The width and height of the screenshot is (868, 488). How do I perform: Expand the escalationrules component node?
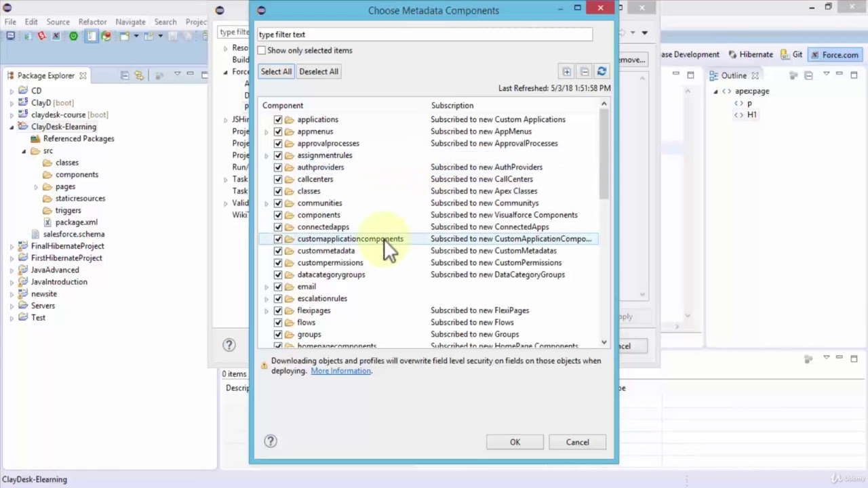point(267,299)
